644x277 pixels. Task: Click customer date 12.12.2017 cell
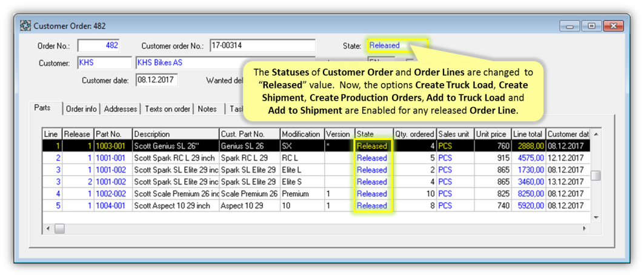point(568,158)
